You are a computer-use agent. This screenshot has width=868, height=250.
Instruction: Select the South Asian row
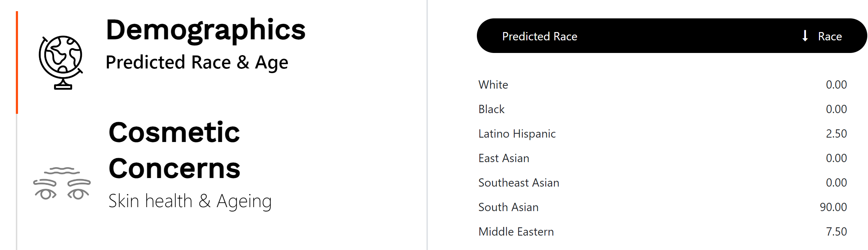(508, 207)
